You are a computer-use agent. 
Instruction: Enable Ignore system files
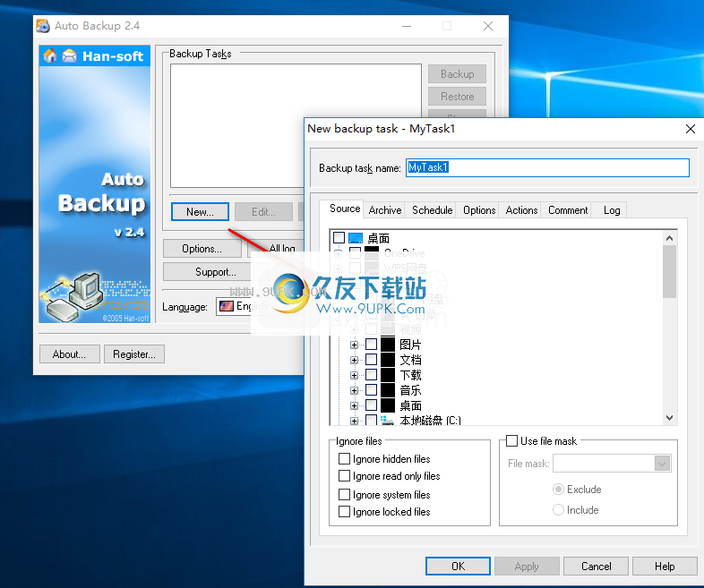(x=344, y=495)
